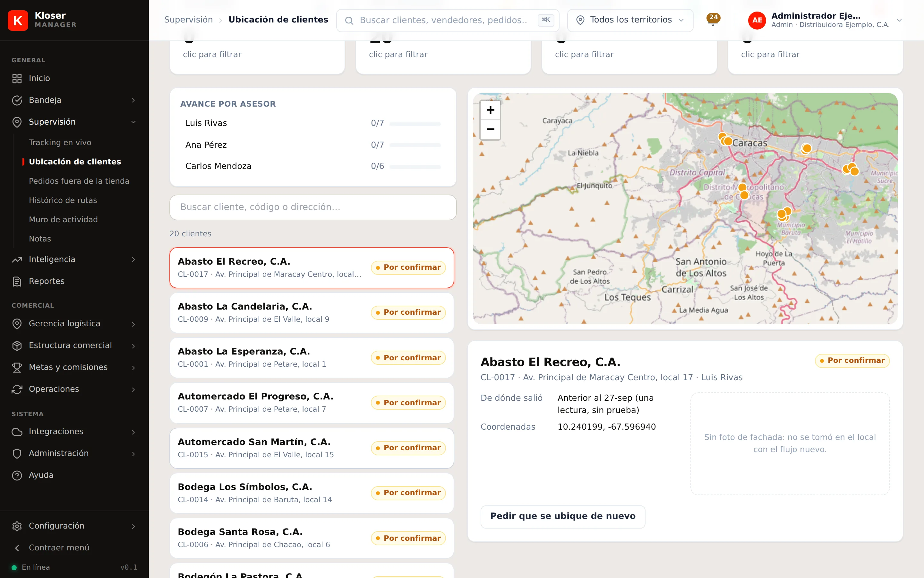
Task: Go to Tracking en vivo
Action: click(60, 143)
